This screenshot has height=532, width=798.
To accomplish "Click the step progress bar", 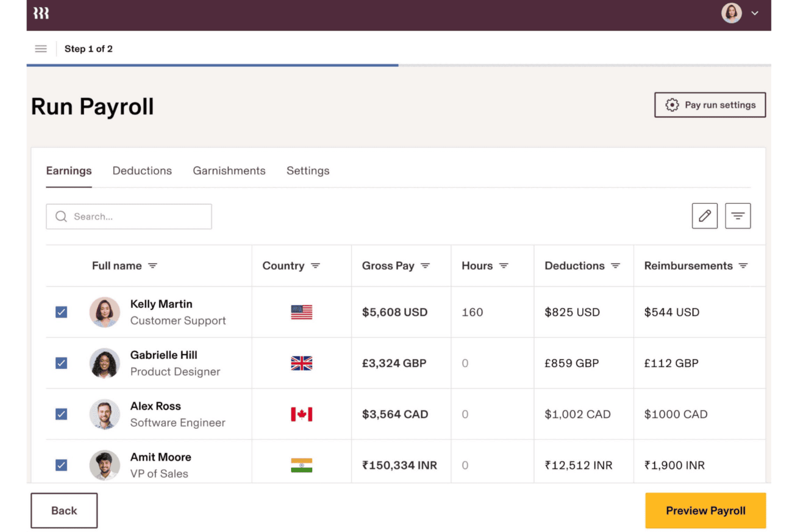I will tap(399, 65).
